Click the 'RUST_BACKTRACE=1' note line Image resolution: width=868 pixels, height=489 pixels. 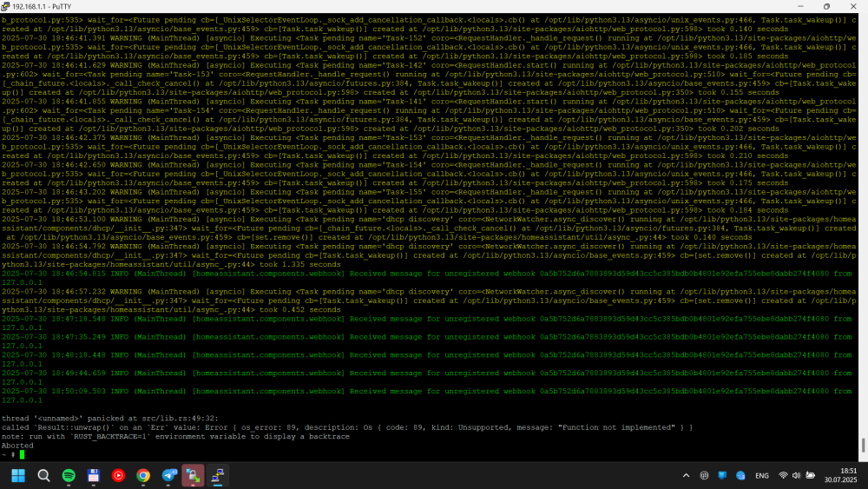tap(175, 436)
